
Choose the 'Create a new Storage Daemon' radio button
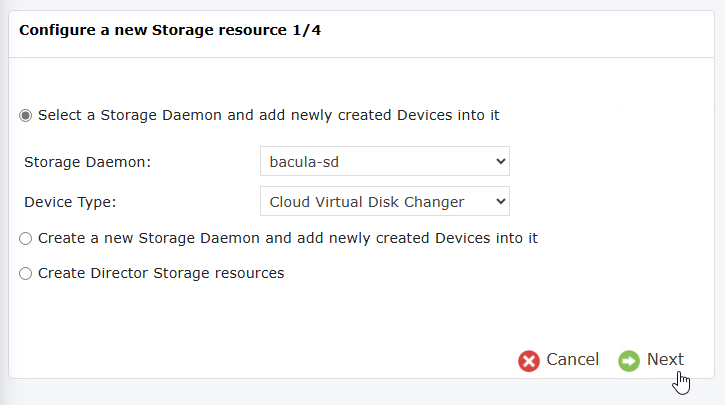25,239
